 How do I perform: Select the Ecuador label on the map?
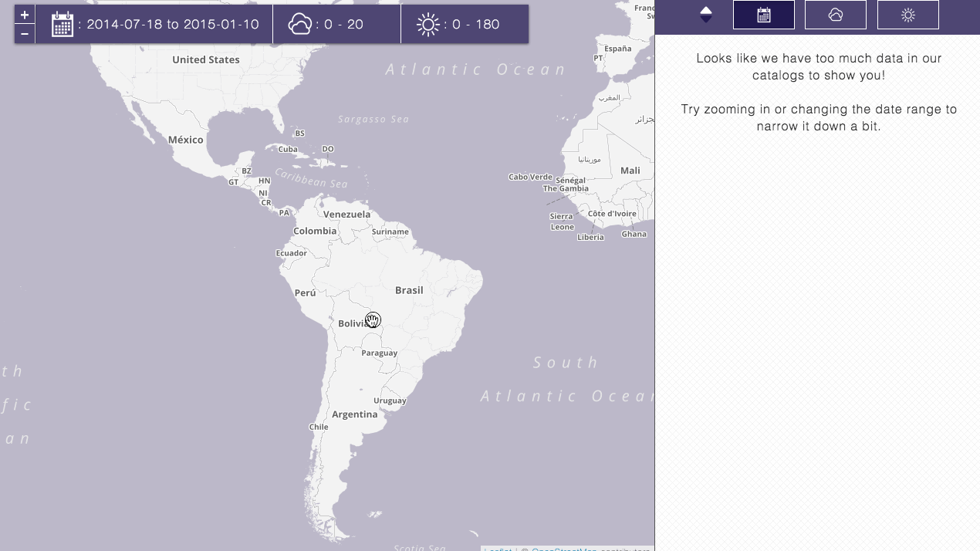[x=292, y=253]
